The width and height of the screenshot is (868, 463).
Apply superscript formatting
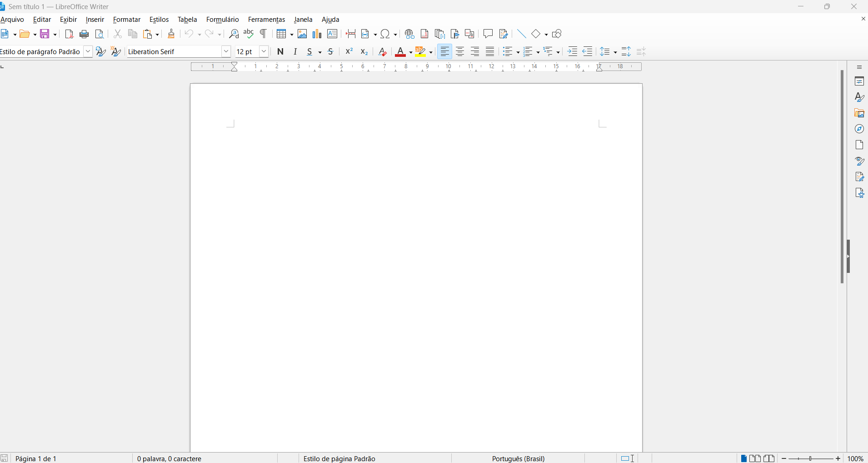point(349,52)
